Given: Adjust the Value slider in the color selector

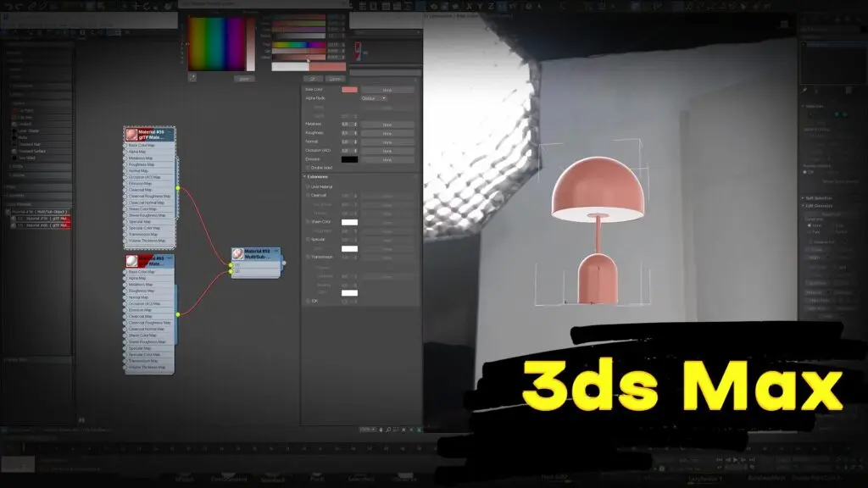Looking at the screenshot, I should click(298, 57).
